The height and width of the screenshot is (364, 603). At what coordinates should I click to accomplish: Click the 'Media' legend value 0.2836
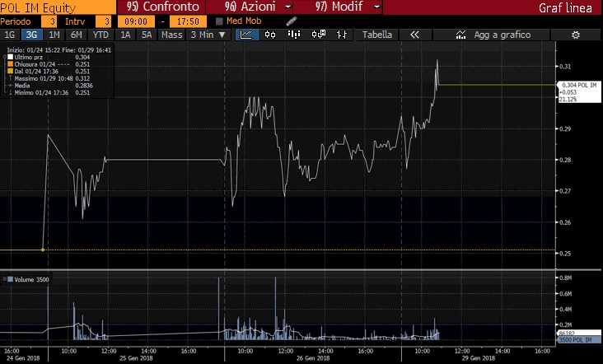click(84, 86)
